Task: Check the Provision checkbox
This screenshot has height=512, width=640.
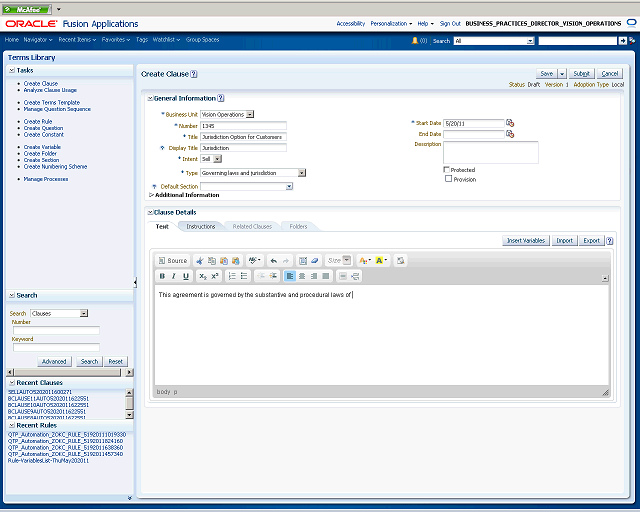Action: coord(449,179)
